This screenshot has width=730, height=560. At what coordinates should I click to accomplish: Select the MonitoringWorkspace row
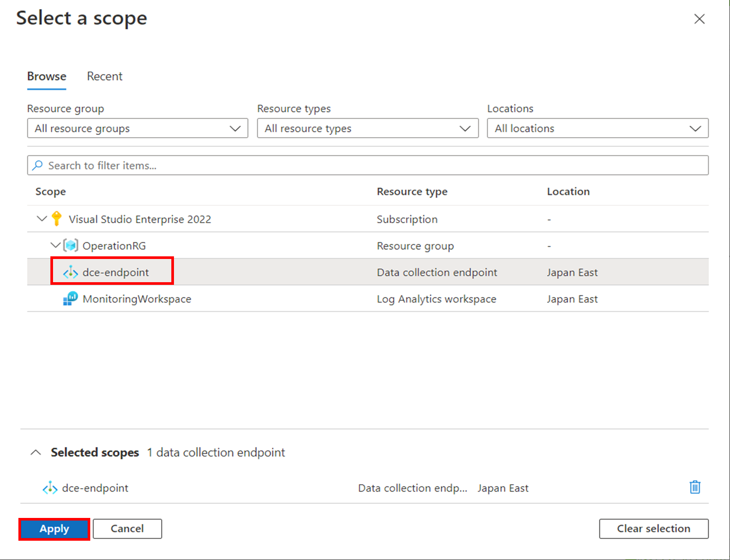tap(368, 299)
